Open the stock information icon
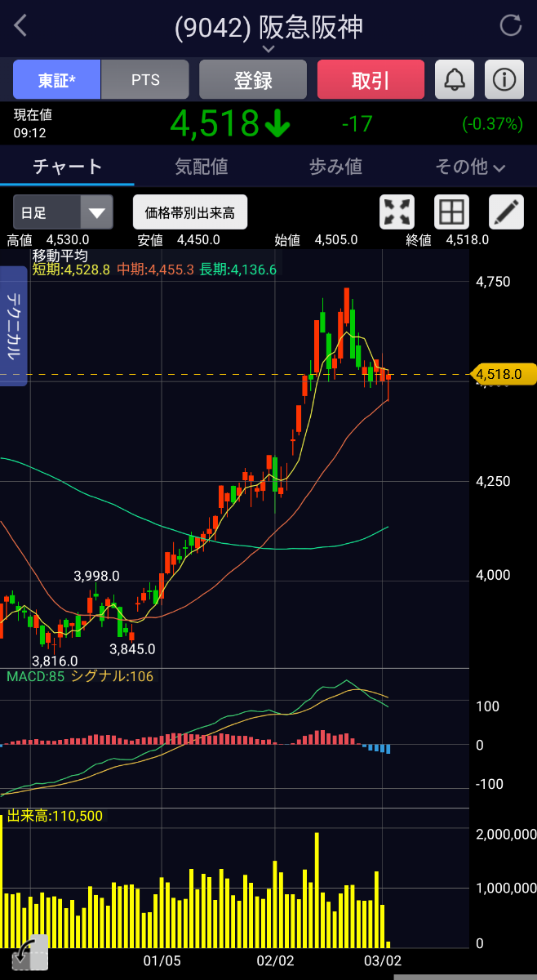Screen dimensions: 537x980 tap(504, 80)
